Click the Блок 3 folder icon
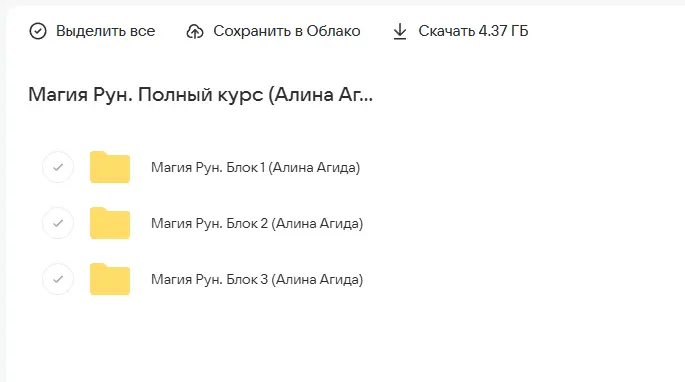Viewport: 685px width, 382px height. pos(110,279)
